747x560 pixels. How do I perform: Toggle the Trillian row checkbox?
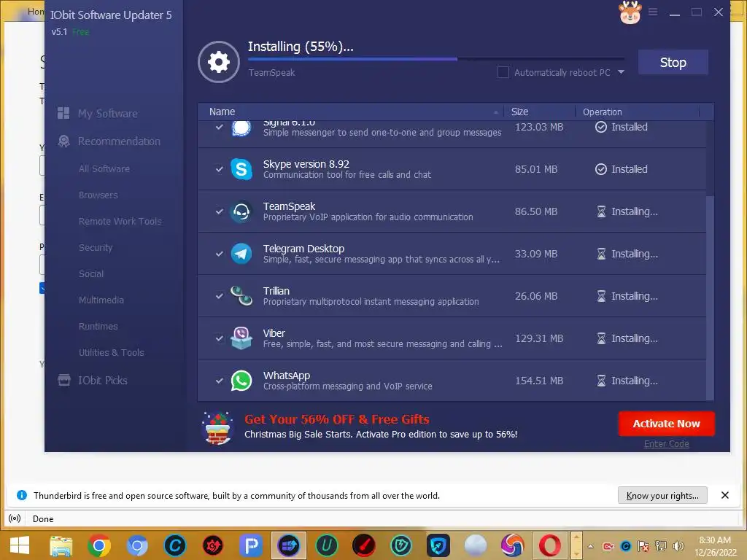coord(219,296)
